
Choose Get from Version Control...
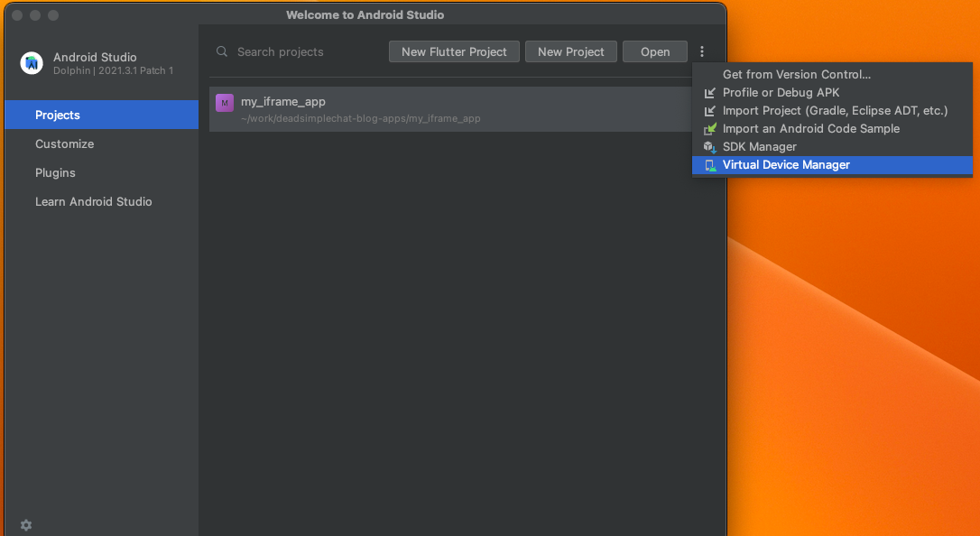click(832, 74)
